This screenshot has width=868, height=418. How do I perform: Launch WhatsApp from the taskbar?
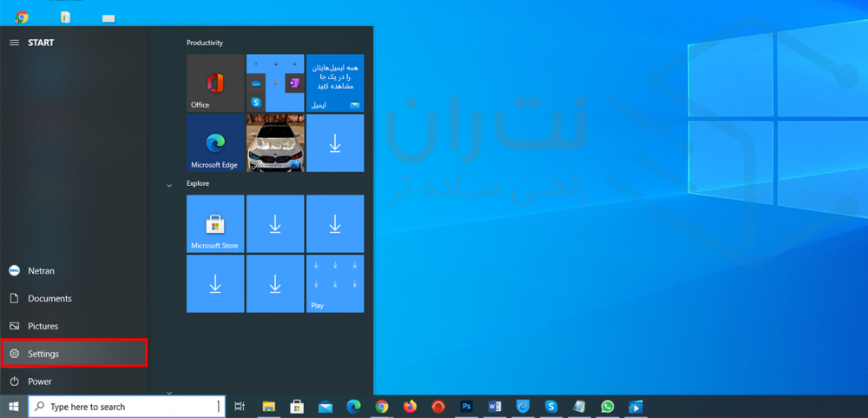click(x=608, y=406)
